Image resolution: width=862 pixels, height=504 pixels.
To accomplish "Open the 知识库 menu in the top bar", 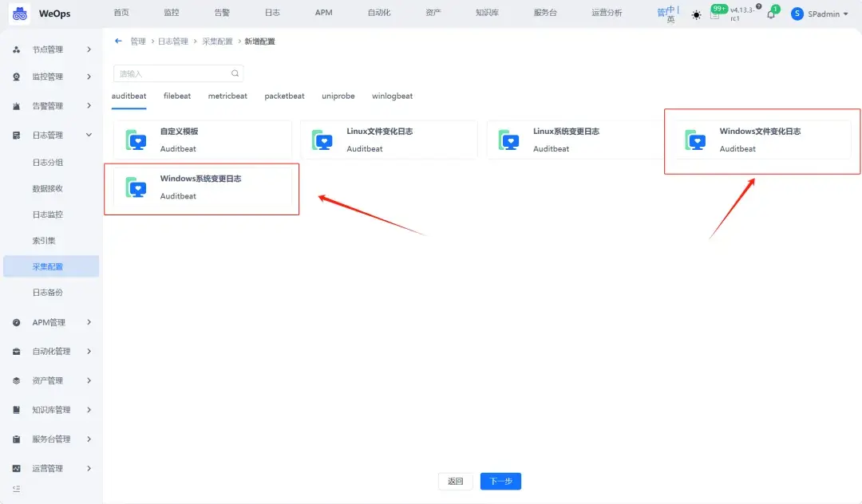I will click(x=488, y=14).
